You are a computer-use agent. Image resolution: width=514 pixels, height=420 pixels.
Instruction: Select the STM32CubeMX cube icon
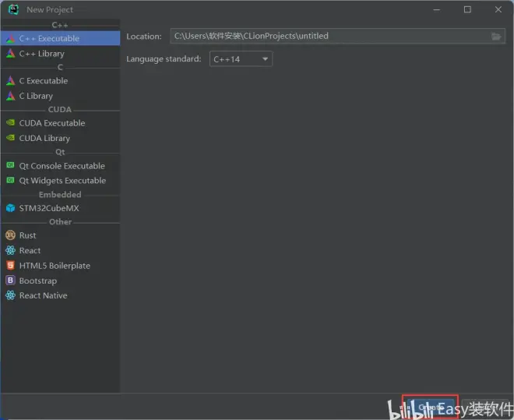(x=10, y=208)
